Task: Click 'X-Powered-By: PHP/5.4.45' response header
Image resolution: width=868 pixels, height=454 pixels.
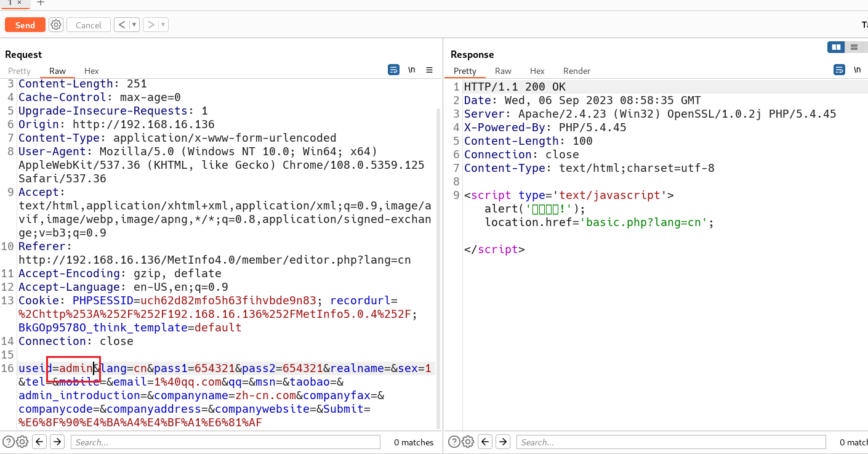Action: click(545, 128)
